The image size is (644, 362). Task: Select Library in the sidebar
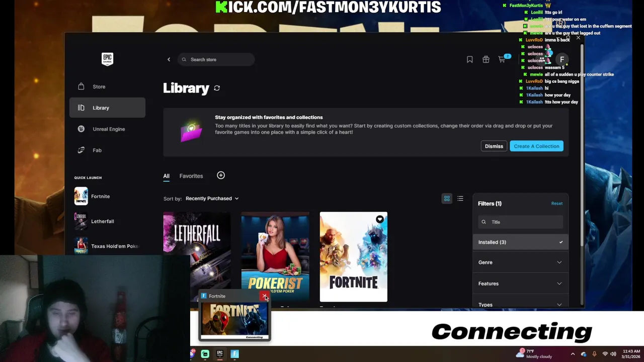pyautogui.click(x=107, y=108)
